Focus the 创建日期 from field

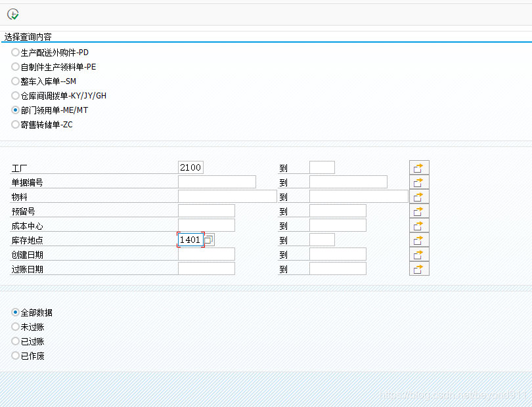click(206, 255)
